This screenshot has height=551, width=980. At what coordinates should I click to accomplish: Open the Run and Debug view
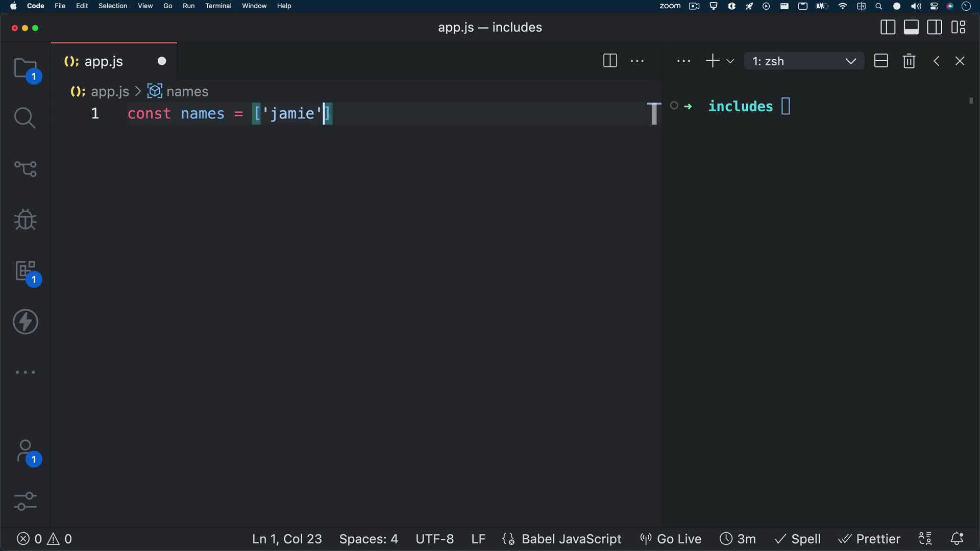(25, 220)
